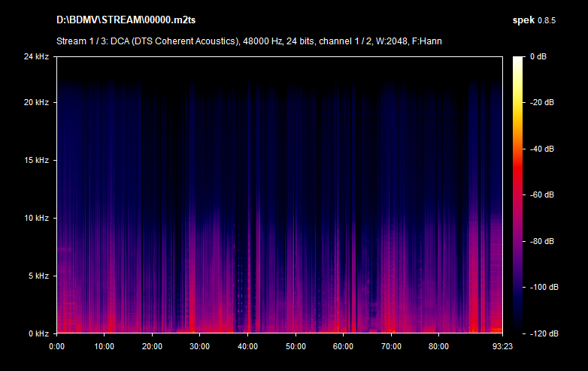Image resolution: width=588 pixels, height=371 pixels.
Task: Click the 5 kHz frequency axis label
Action: [38, 276]
